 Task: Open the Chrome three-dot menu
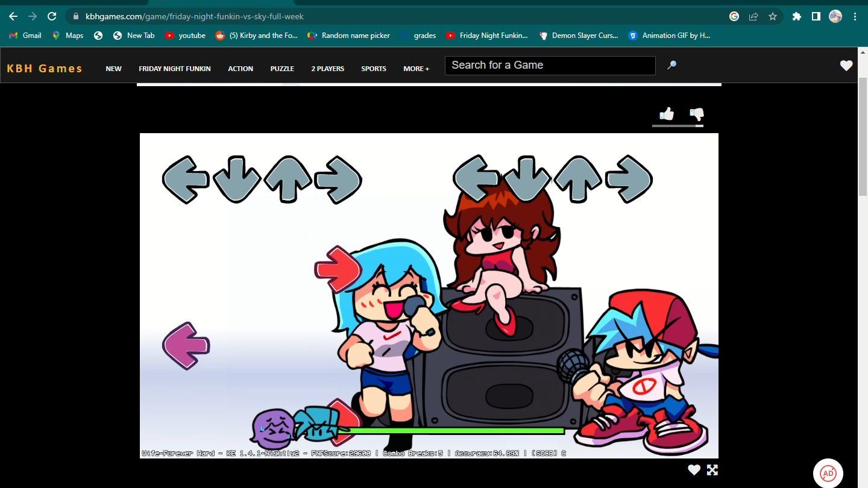coord(855,16)
